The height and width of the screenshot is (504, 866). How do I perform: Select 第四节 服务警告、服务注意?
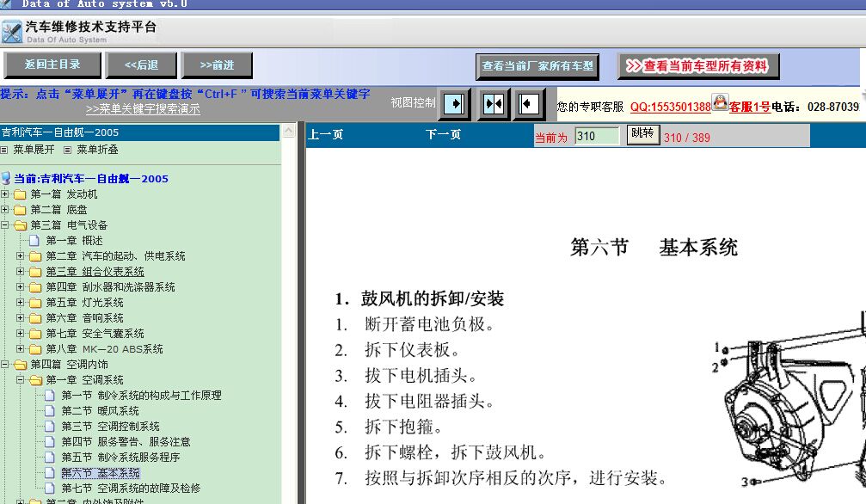tap(126, 442)
